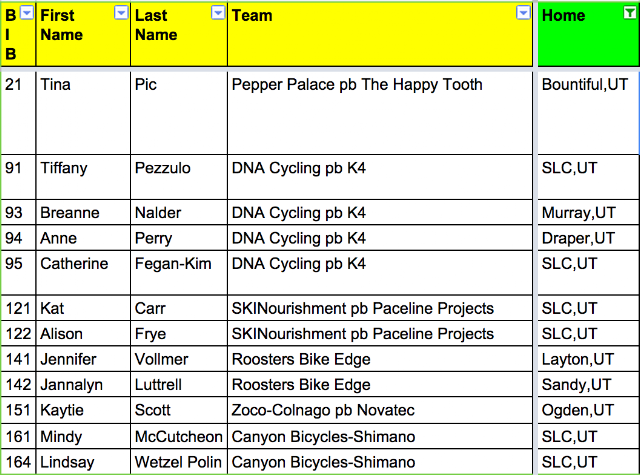The width and height of the screenshot is (640, 475).
Task: Click the Wetzel Polin last name cell
Action: coord(179,462)
